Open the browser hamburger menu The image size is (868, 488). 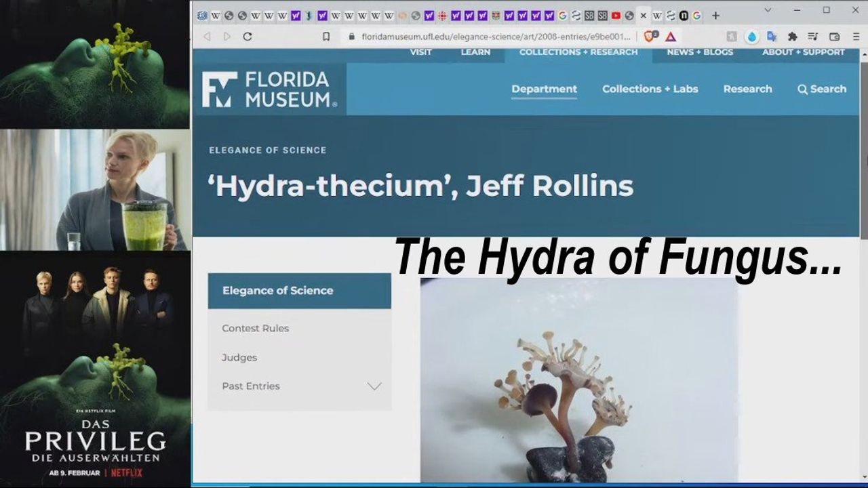(856, 37)
